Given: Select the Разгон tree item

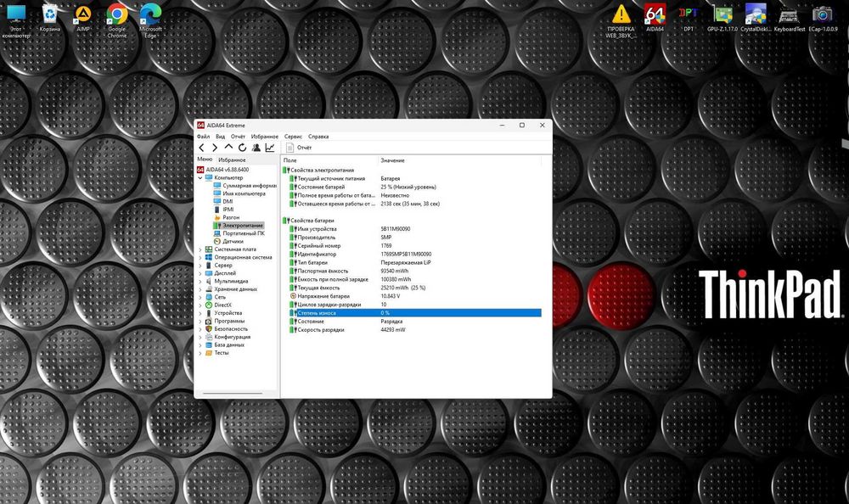Looking at the screenshot, I should [x=227, y=217].
